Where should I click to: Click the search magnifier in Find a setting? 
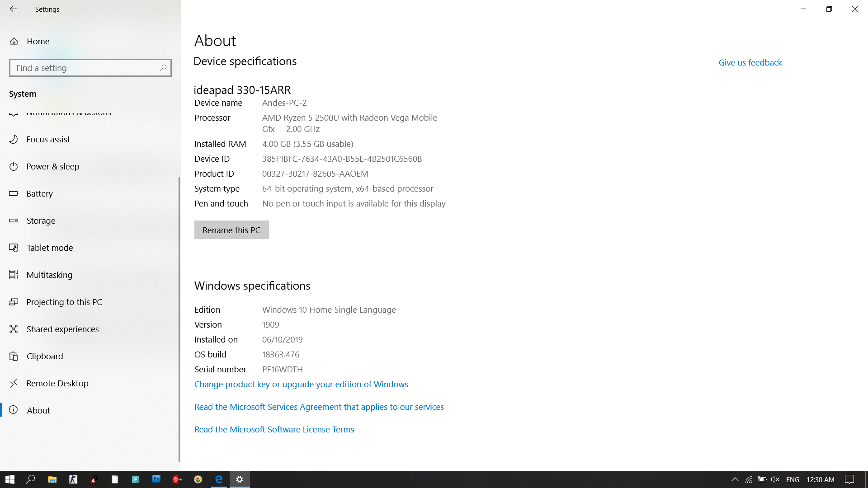tap(163, 68)
